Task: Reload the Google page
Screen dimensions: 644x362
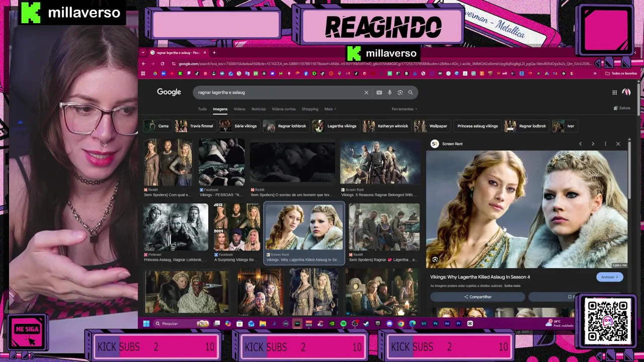Action: coord(162,64)
